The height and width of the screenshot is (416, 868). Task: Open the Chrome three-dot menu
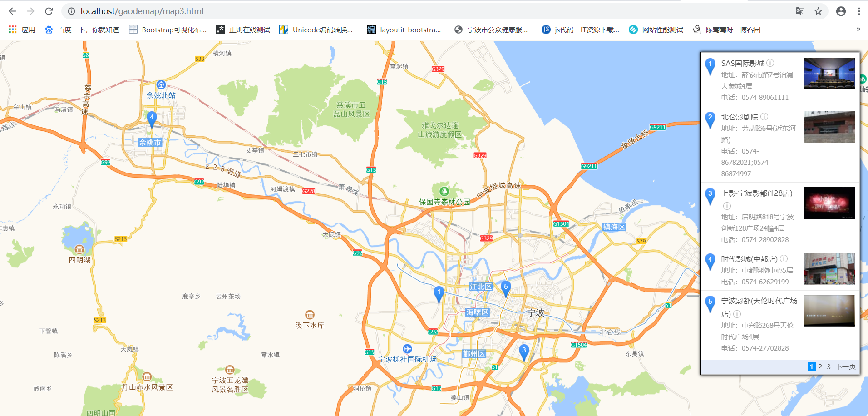coord(859,11)
